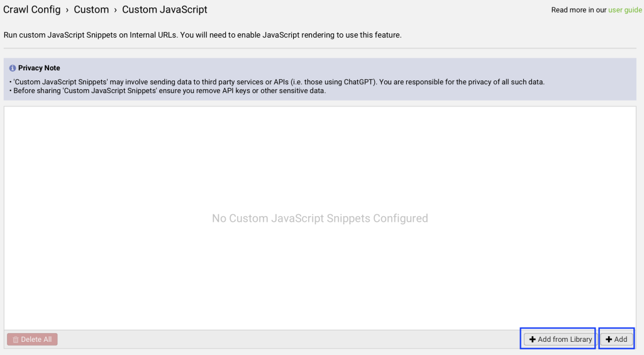This screenshot has width=644, height=355.
Task: Select the Custom JavaScript breadcrumb title
Action: (164, 9)
